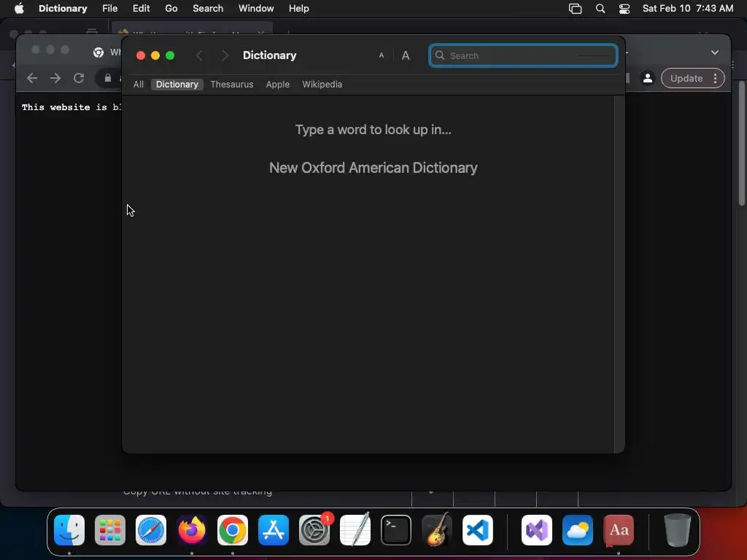Open the Go menu
The width and height of the screenshot is (747, 560).
171,9
